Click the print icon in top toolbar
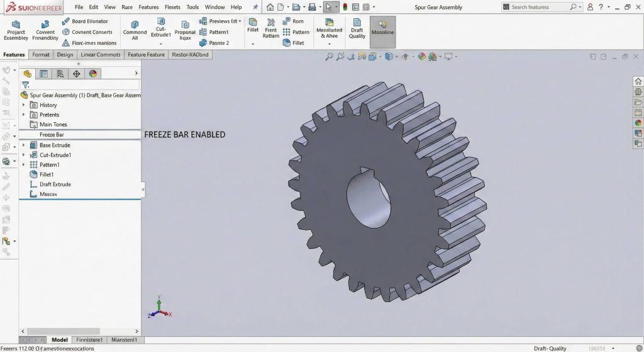644x352 pixels. pos(311,7)
